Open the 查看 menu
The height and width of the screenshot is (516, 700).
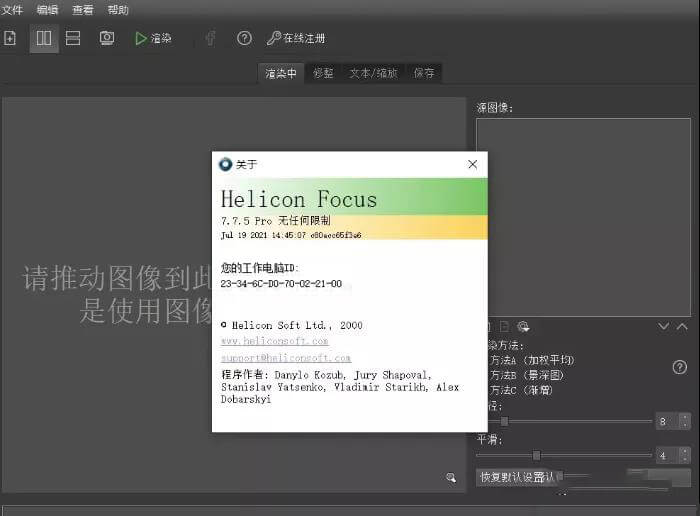point(83,9)
